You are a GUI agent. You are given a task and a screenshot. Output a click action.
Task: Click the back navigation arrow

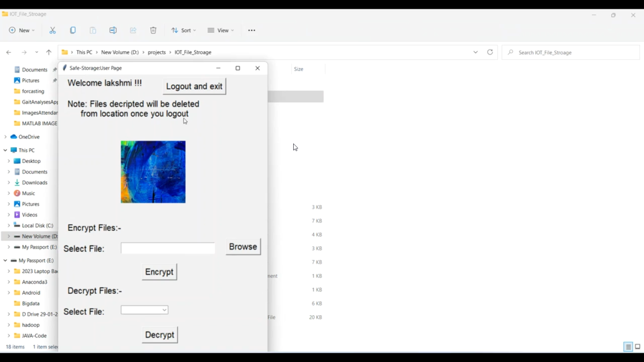pyautogui.click(x=9, y=52)
